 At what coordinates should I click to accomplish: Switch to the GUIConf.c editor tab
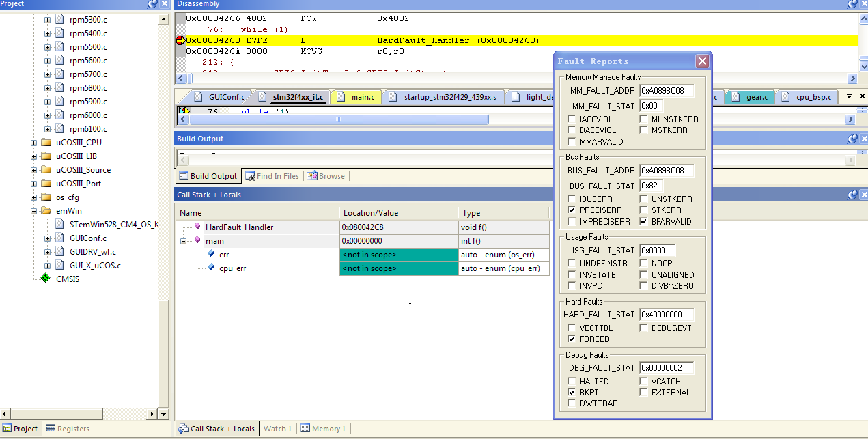tap(221, 97)
